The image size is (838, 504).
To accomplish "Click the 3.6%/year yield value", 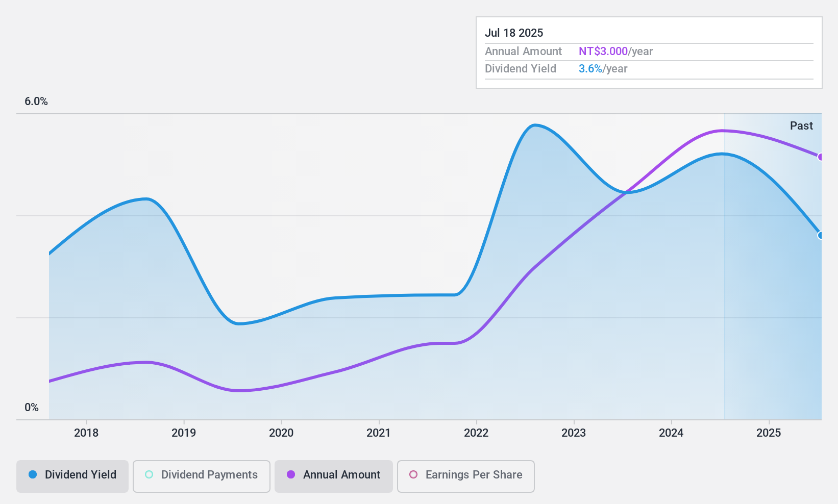I will pos(603,69).
